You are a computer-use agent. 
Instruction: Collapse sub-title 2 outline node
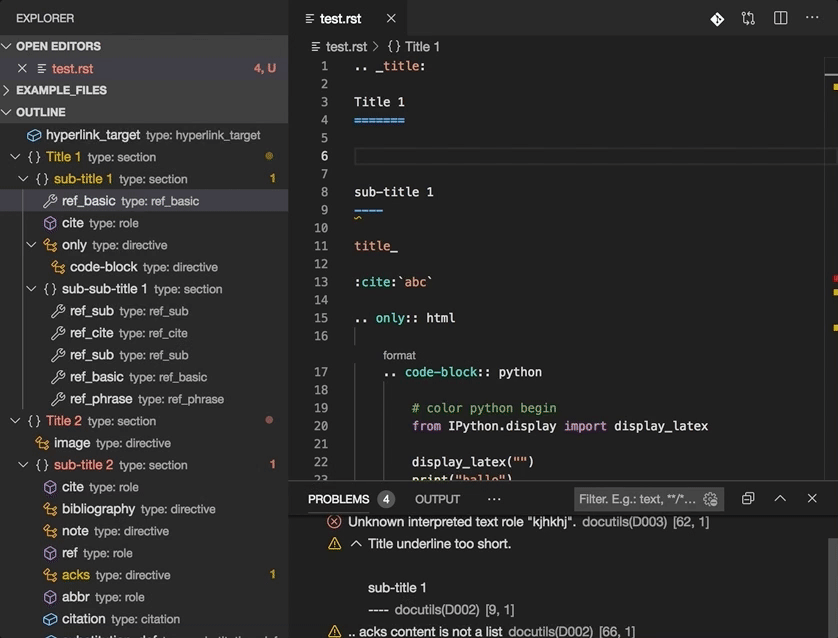tap(23, 465)
